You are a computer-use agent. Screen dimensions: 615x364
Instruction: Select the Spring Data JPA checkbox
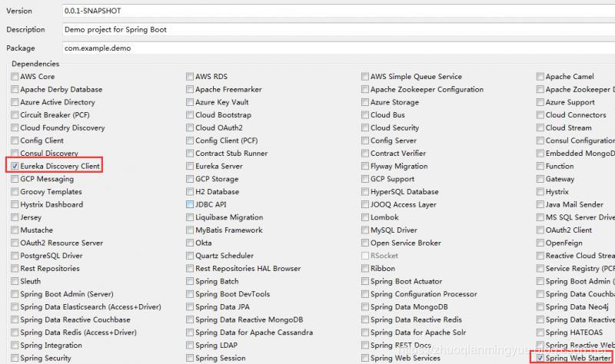click(190, 307)
